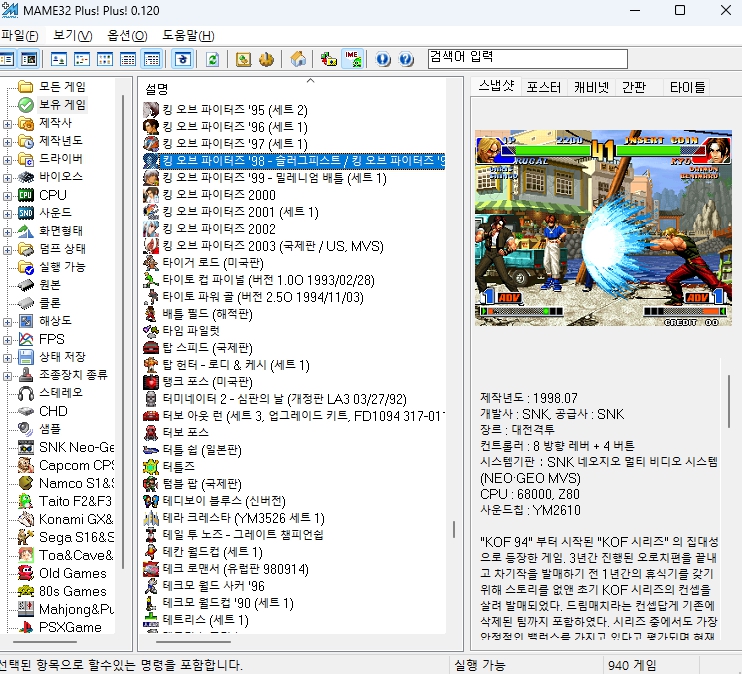Viewport: 742px width, 674px height.
Task: Open the 도움말(H) menu
Action: pyautogui.click(x=188, y=35)
